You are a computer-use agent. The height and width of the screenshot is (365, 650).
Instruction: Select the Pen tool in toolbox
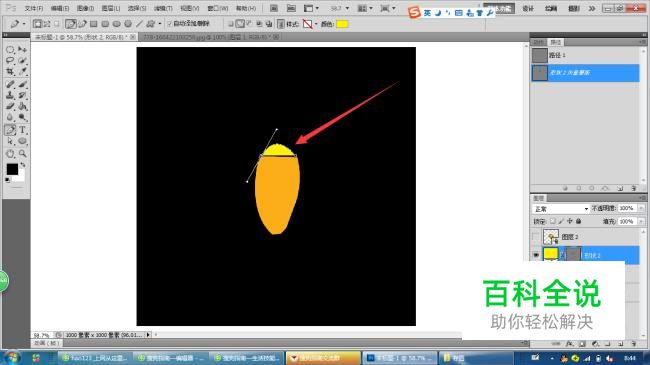10,130
